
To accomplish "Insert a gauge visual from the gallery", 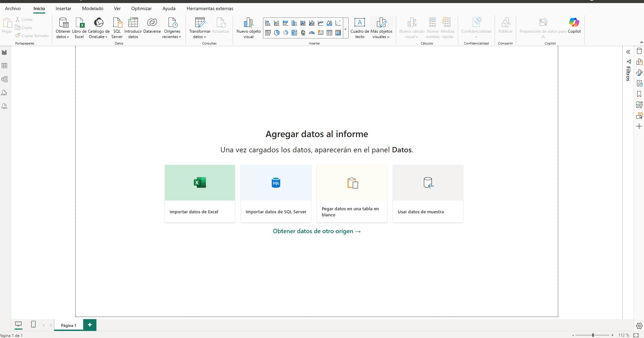I will coord(312,33).
